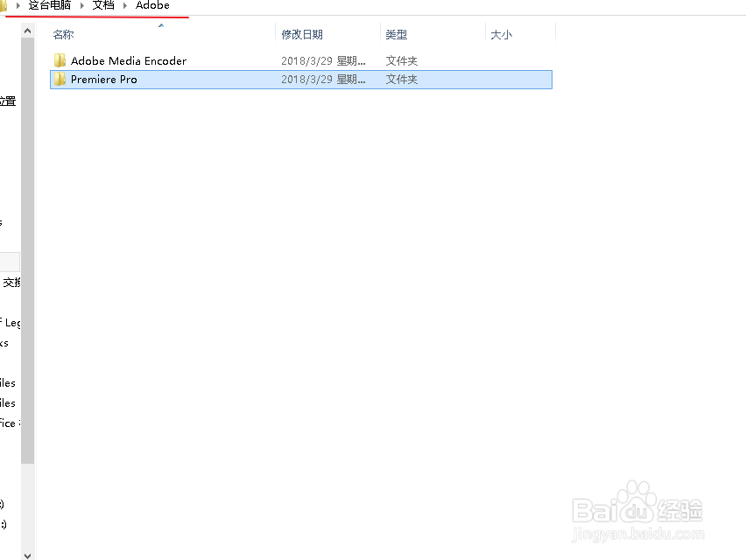
Task: Click the yellow folder icon beside Premiere Pro
Action: pyautogui.click(x=59, y=79)
